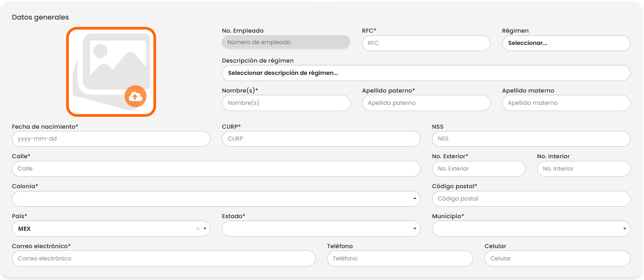Click the orange cloud upload icon
The height and width of the screenshot is (280, 644).
[135, 96]
